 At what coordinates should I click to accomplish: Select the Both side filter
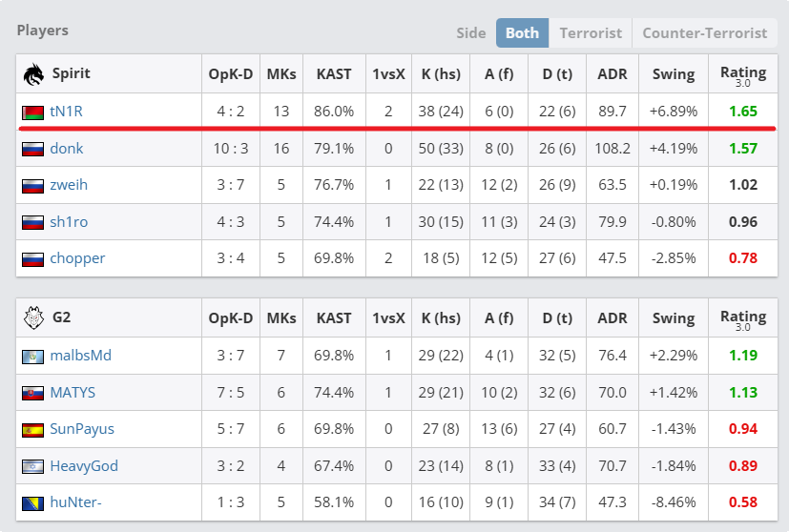coord(522,32)
